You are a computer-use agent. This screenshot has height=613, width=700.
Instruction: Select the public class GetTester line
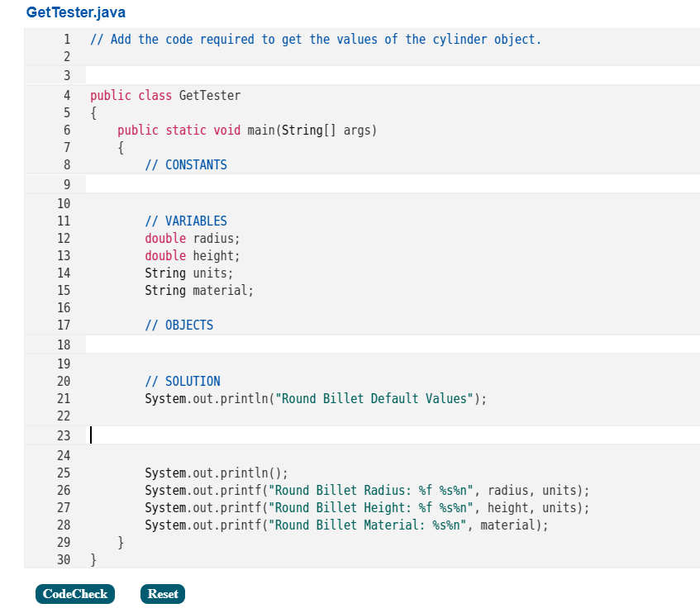click(x=165, y=95)
